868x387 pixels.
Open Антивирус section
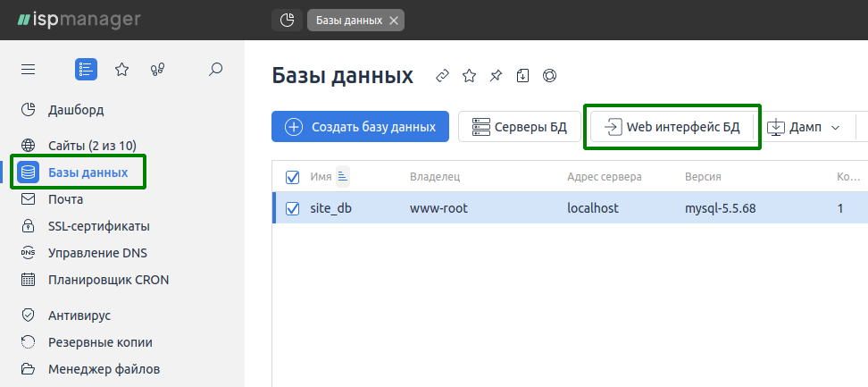pyautogui.click(x=79, y=315)
